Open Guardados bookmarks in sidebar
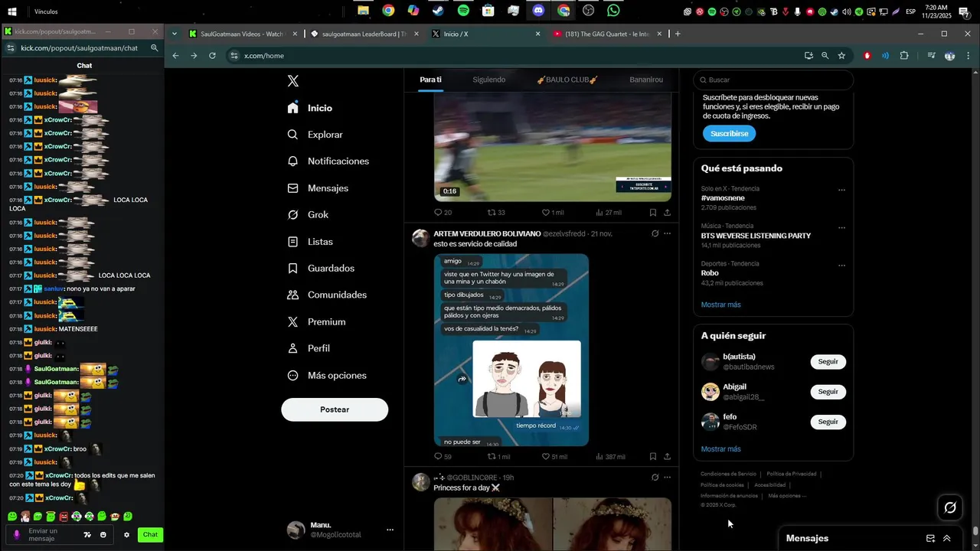 [x=321, y=269]
